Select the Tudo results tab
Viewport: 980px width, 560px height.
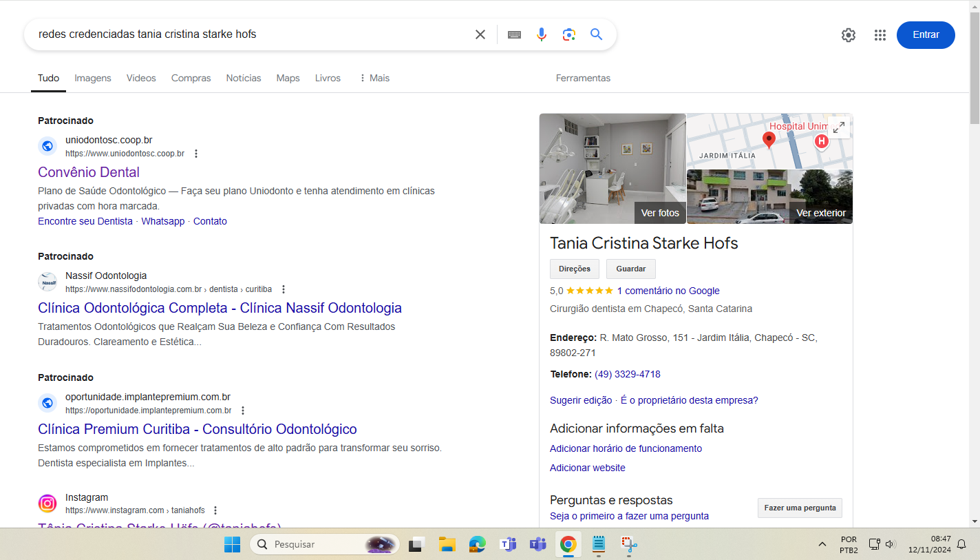(48, 78)
